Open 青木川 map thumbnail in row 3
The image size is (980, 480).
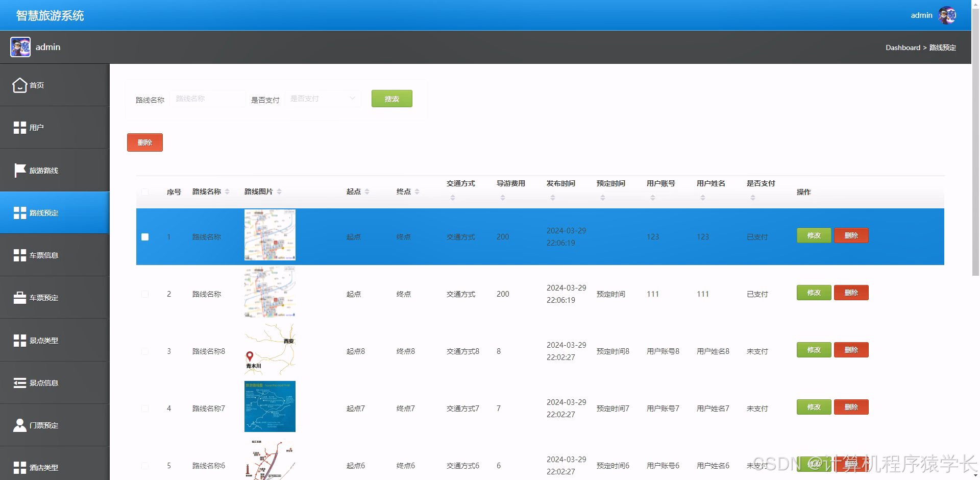pyautogui.click(x=270, y=349)
